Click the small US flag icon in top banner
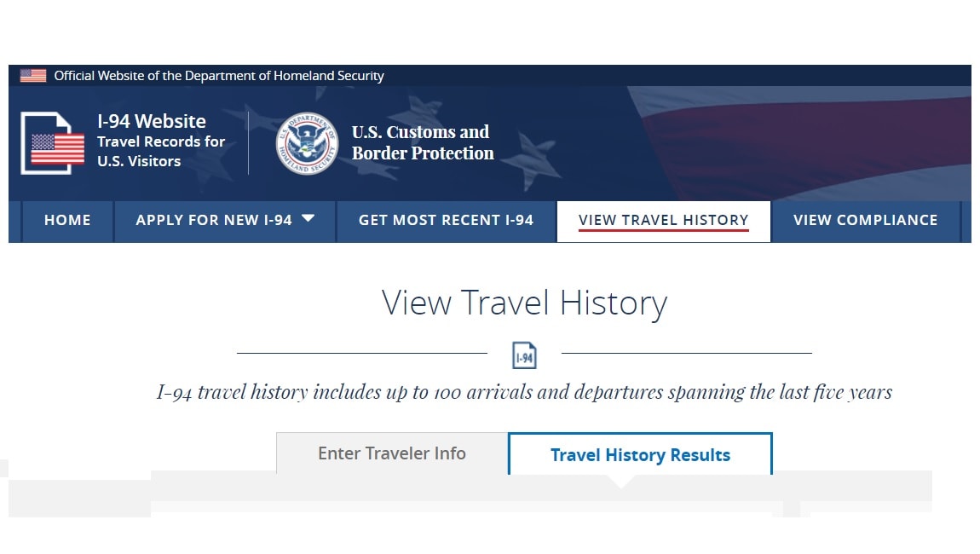The height and width of the screenshot is (554, 980). click(33, 76)
